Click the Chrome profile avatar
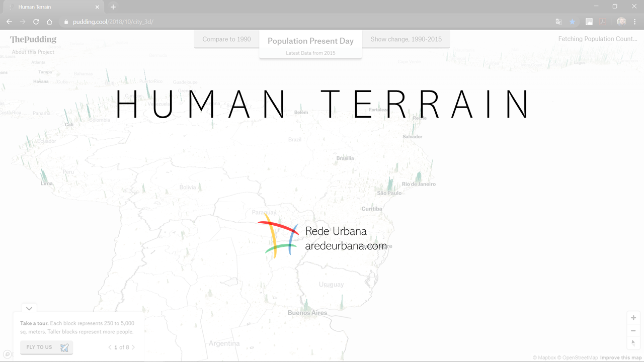The image size is (644, 362). (x=621, y=22)
